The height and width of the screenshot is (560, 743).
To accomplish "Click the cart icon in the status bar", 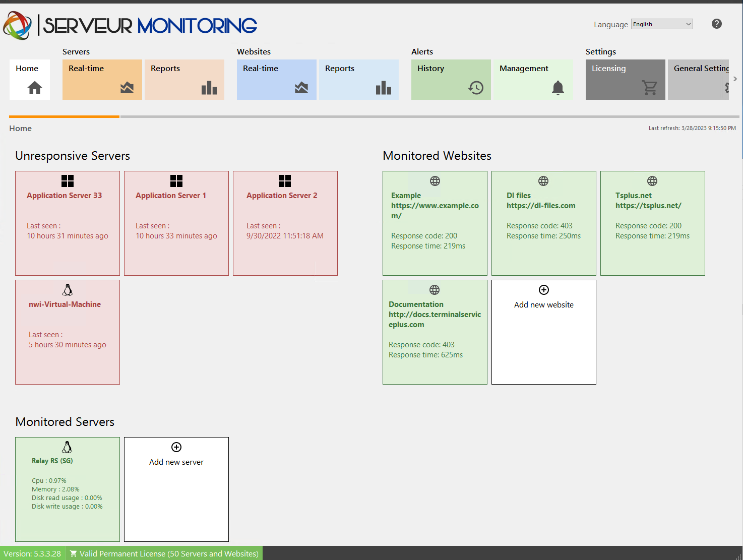I will pos(73,553).
